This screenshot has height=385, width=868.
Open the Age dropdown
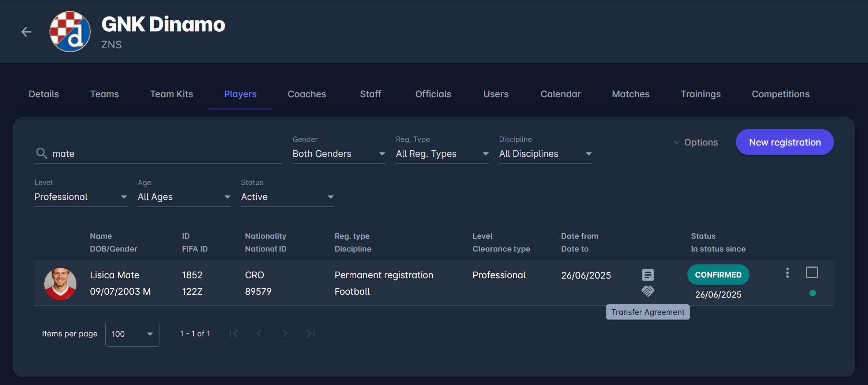[184, 197]
